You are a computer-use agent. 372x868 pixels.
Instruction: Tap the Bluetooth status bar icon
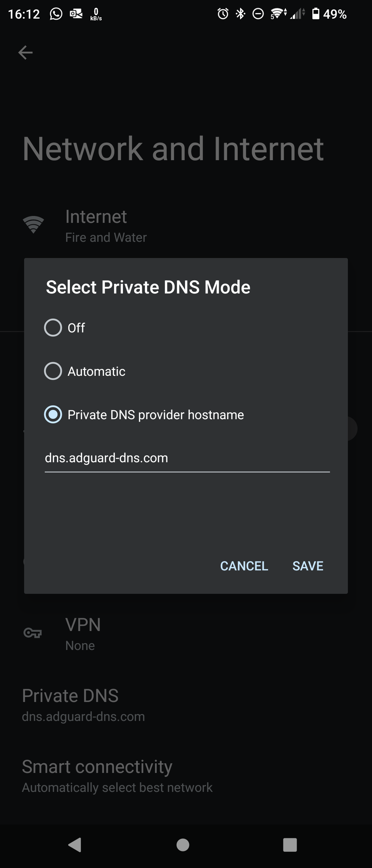pyautogui.click(x=240, y=14)
